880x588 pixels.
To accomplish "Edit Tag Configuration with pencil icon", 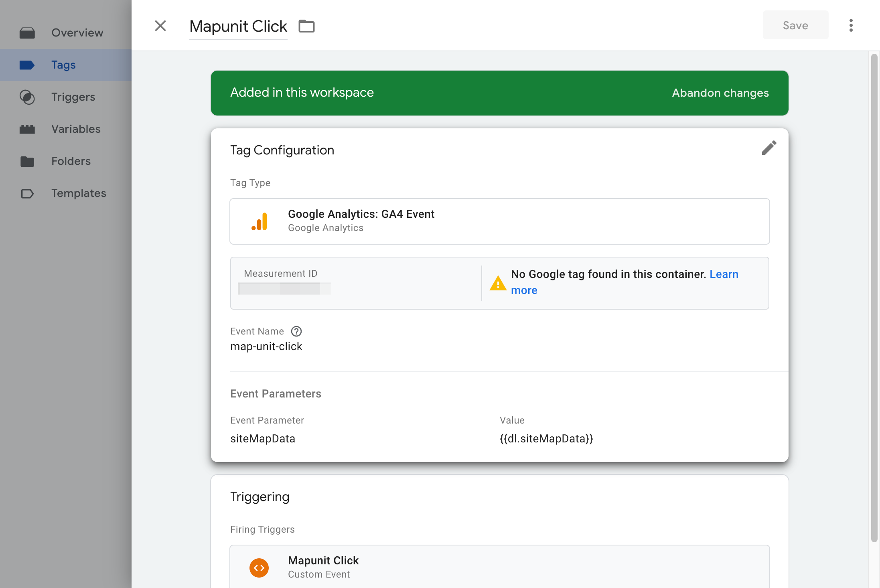I will 769,148.
